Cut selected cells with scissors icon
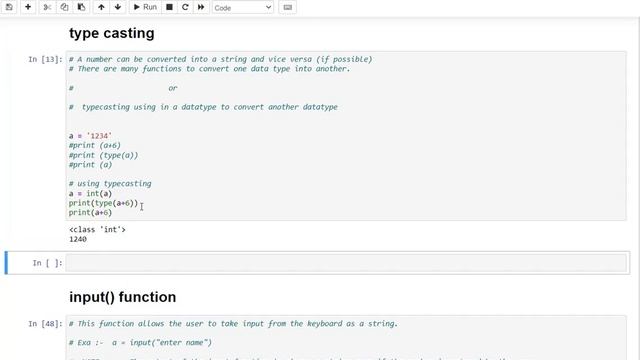This screenshot has width=640, height=360. click(47, 7)
